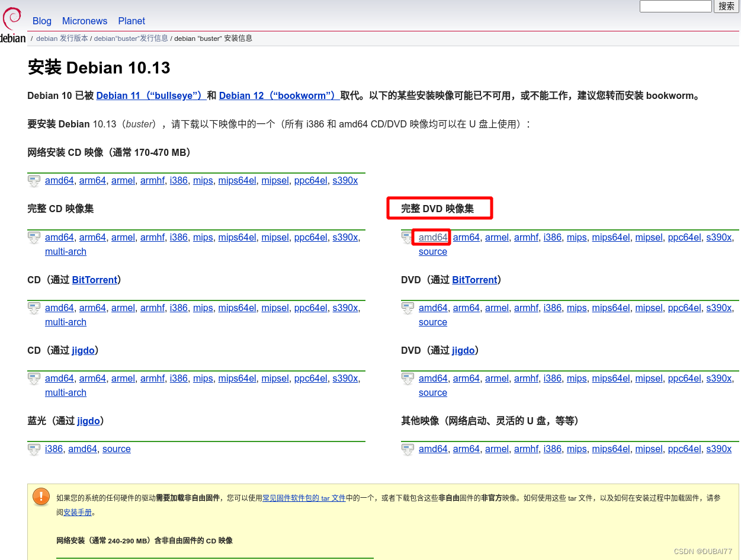The height and width of the screenshot is (560, 741).
Task: Open the BitTorrent link in DVD section
Action: point(474,280)
